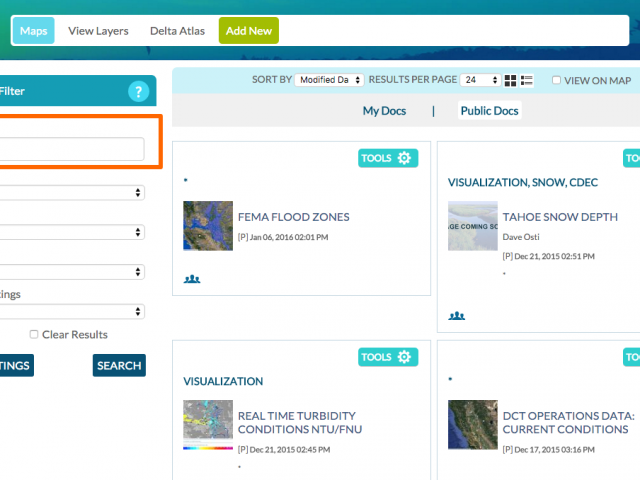The image size is (640, 480).
Task: Open Tools button on DCT Operations Data card
Action: (x=631, y=357)
